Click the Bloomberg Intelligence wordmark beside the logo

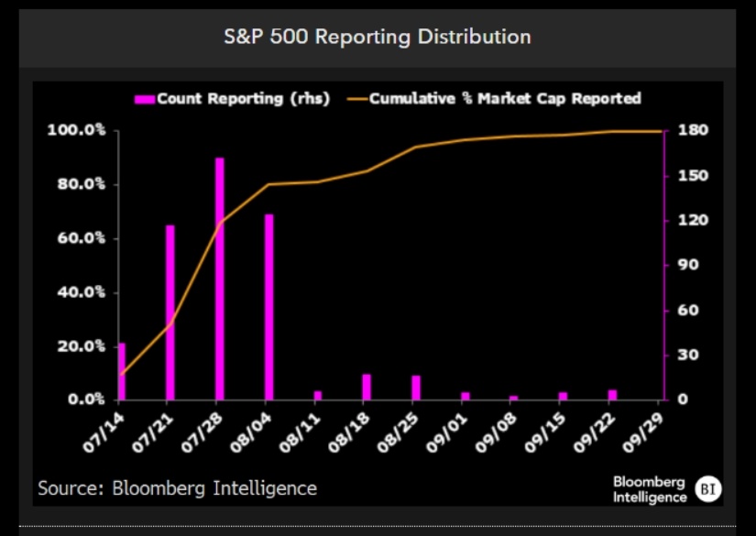(x=650, y=489)
